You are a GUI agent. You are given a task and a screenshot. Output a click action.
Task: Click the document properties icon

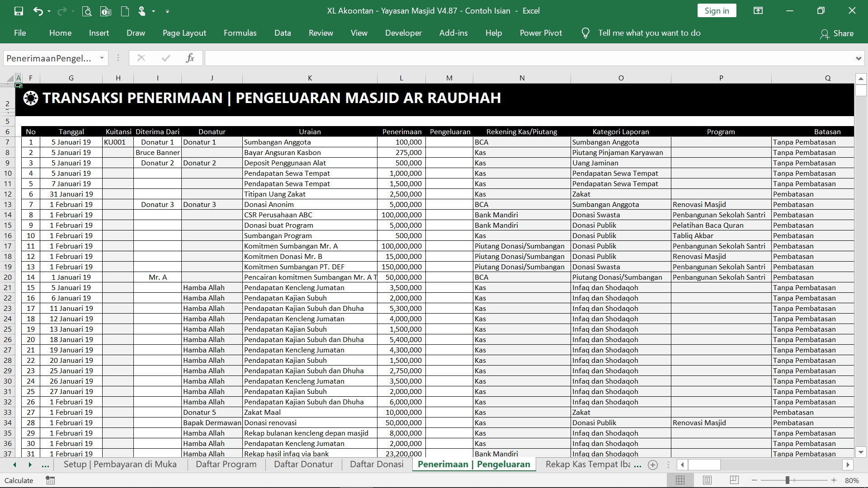pyautogui.click(x=106, y=11)
